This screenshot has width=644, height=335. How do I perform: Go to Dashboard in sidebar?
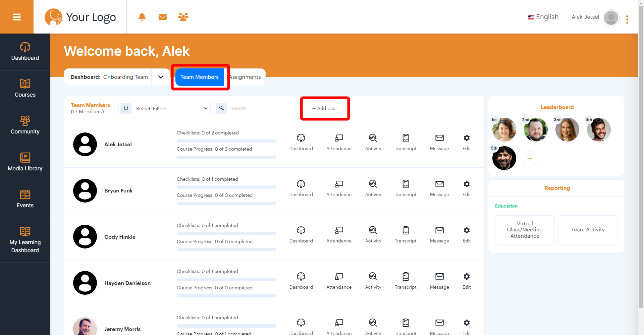pos(25,52)
